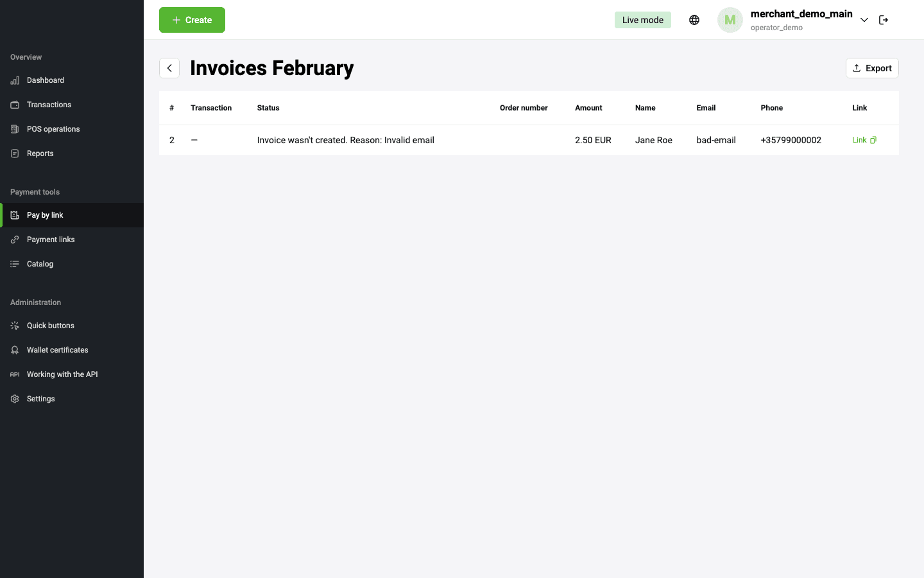
Task: Open the green Link for Jane Roe
Action: (859, 140)
